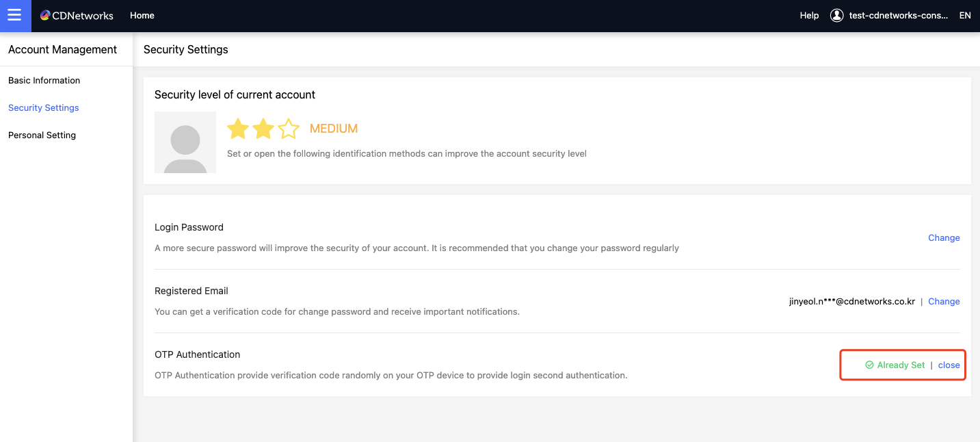
Task: Click the first gold security star
Action: pyautogui.click(x=238, y=129)
